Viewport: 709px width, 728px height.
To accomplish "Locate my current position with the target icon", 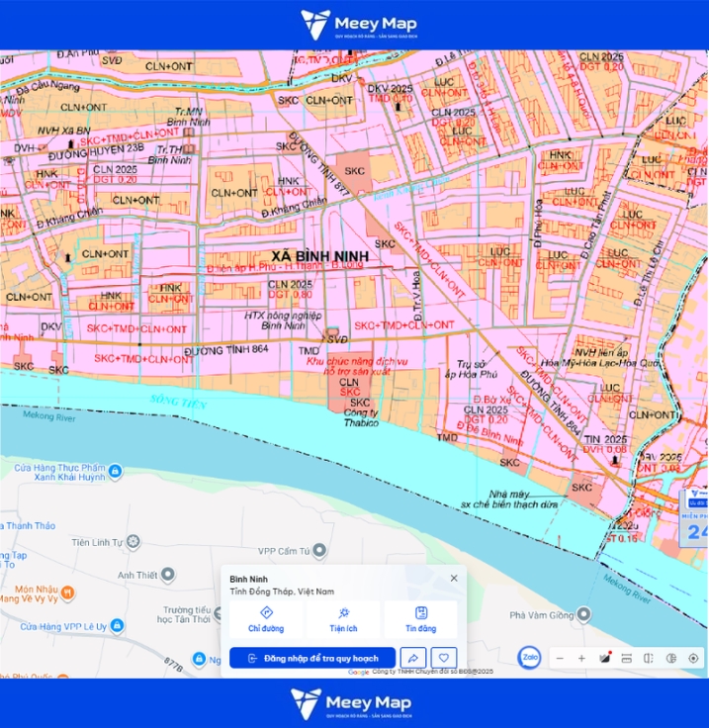I will click(x=693, y=659).
